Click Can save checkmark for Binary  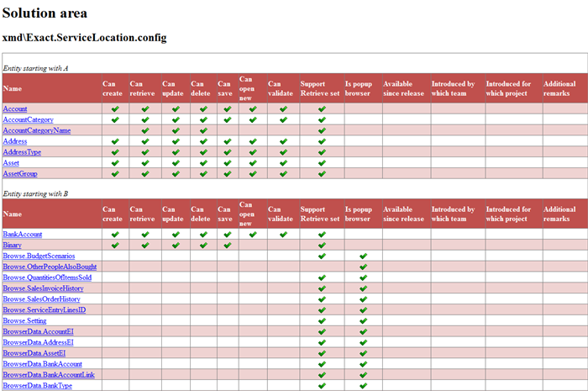click(228, 246)
